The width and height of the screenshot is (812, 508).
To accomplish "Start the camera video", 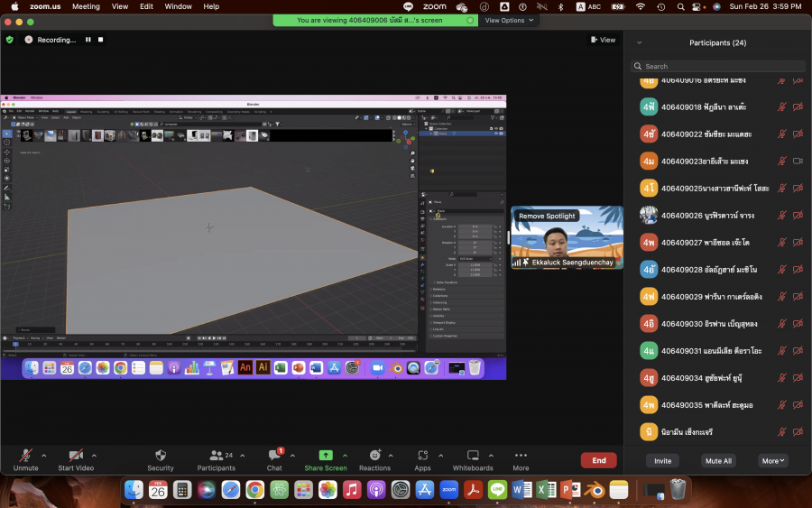I will [76, 457].
